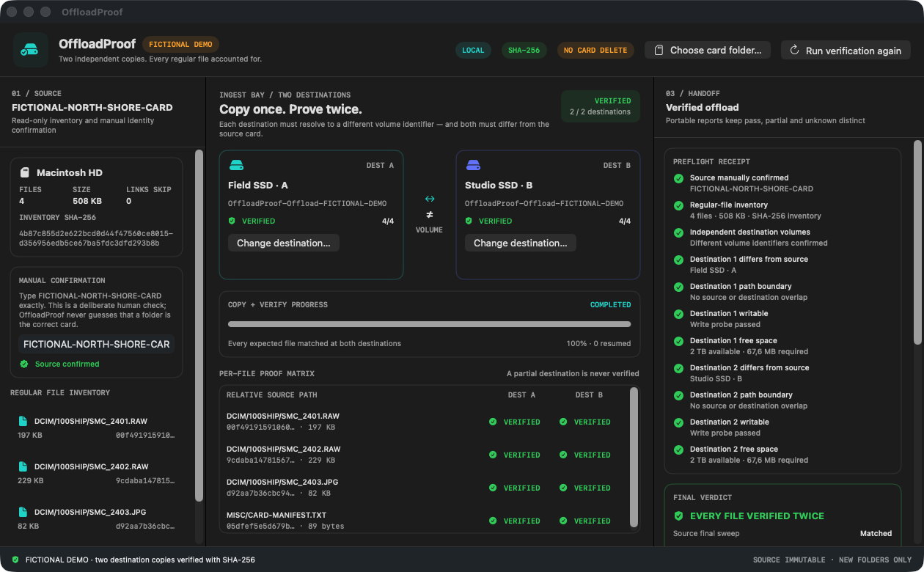This screenshot has height=572, width=924.
Task: Click the file icon for SMC_2403.JPG in inventory
Action: [x=23, y=513]
